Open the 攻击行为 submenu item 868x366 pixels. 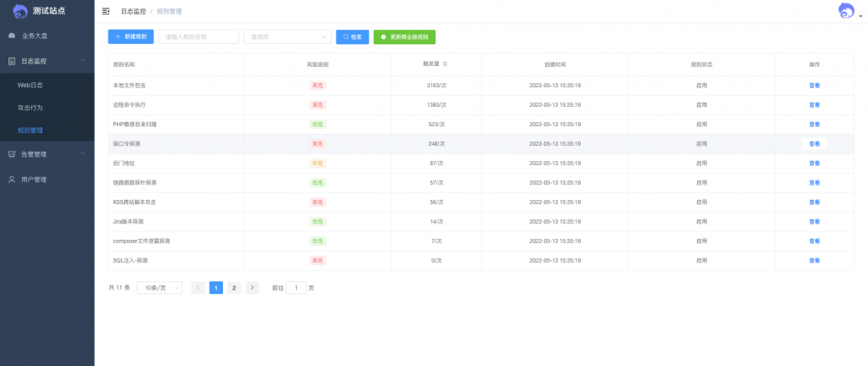[x=30, y=108]
